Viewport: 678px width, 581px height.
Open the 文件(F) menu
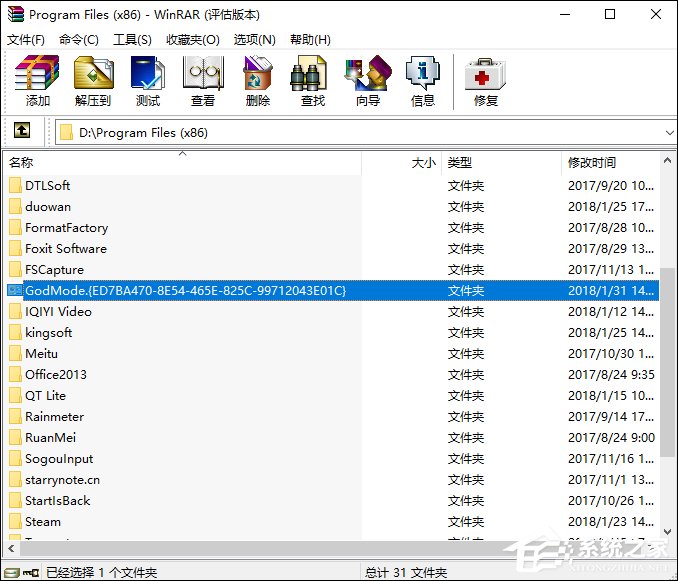coord(27,39)
